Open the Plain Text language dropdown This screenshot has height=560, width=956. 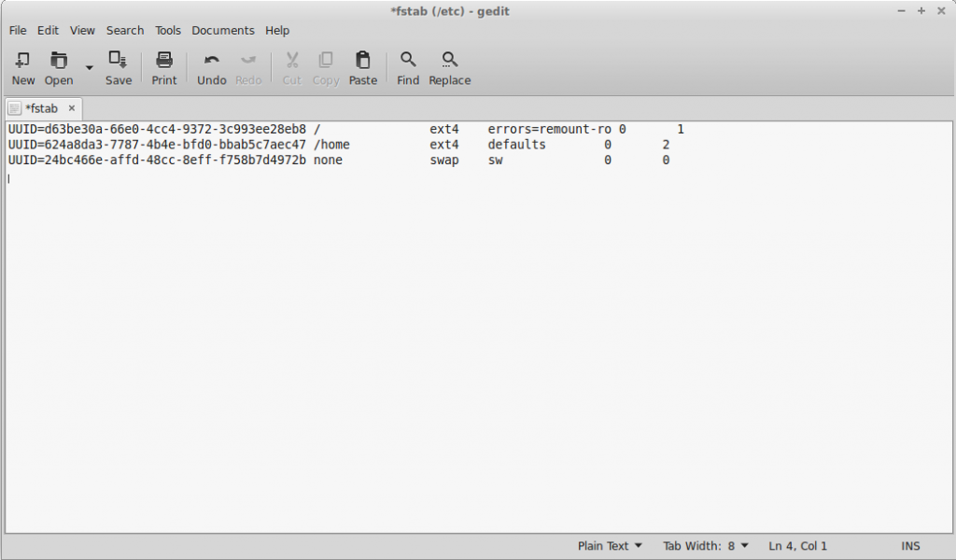[x=610, y=546]
